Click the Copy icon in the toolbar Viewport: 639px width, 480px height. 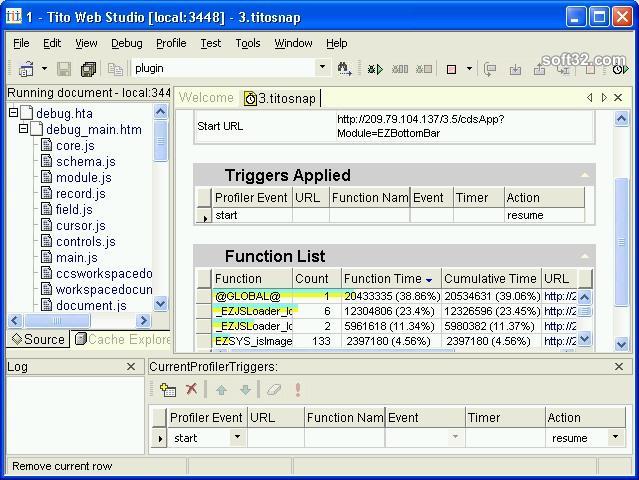coord(115,69)
